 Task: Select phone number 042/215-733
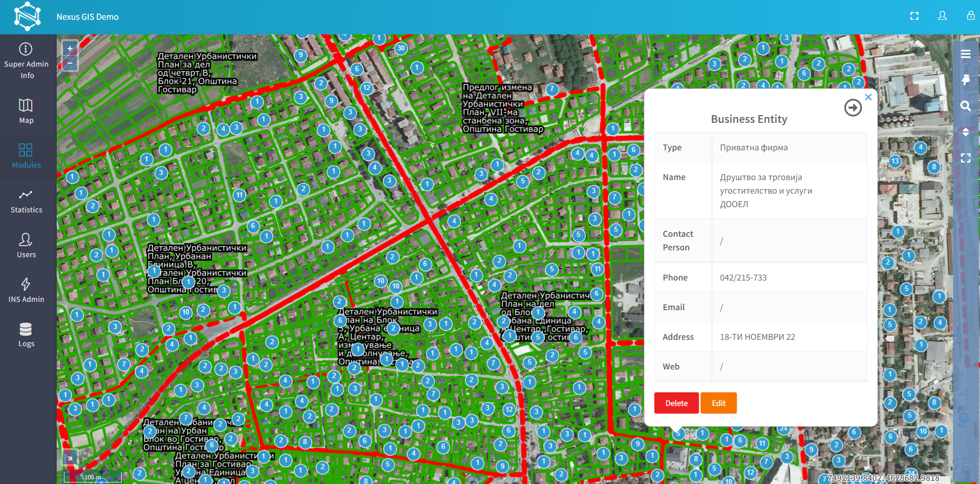coord(743,277)
